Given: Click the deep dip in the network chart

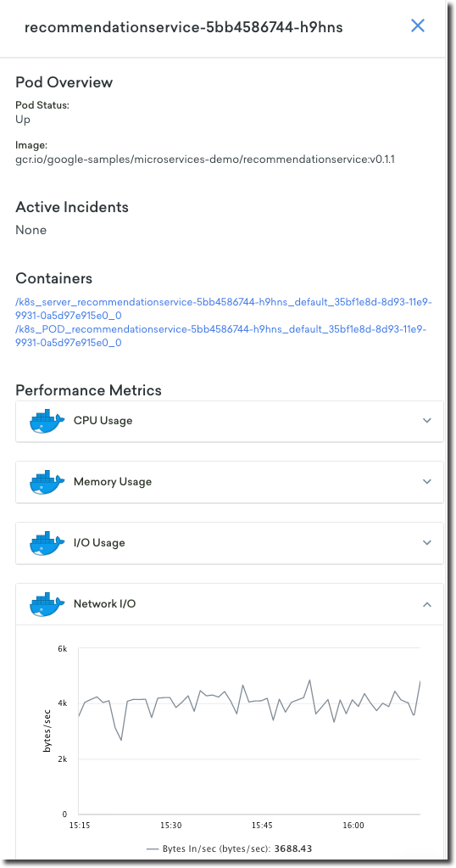Looking at the screenshot, I should [x=121, y=740].
